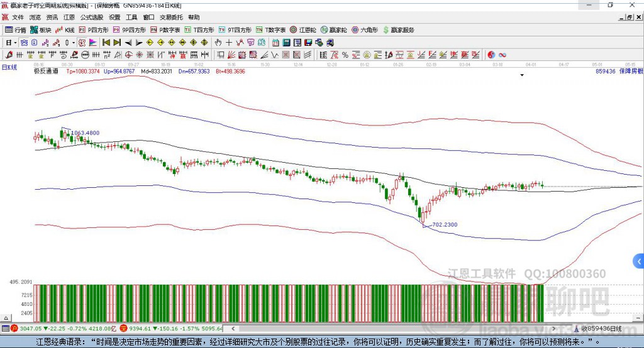The image size is (644, 348).
Task: Jump to first bar icon
Action: coord(106,43)
